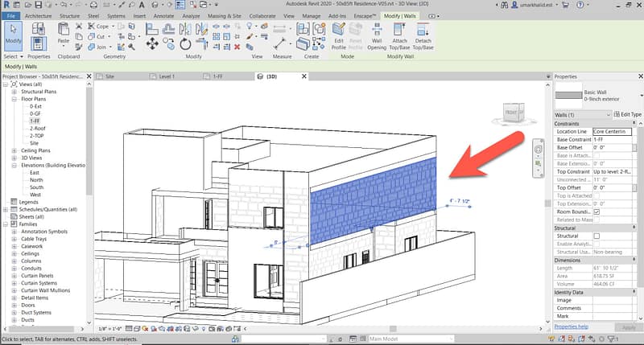Open the Architecture ribbon tab
This screenshot has width=644, height=345.
37,15
